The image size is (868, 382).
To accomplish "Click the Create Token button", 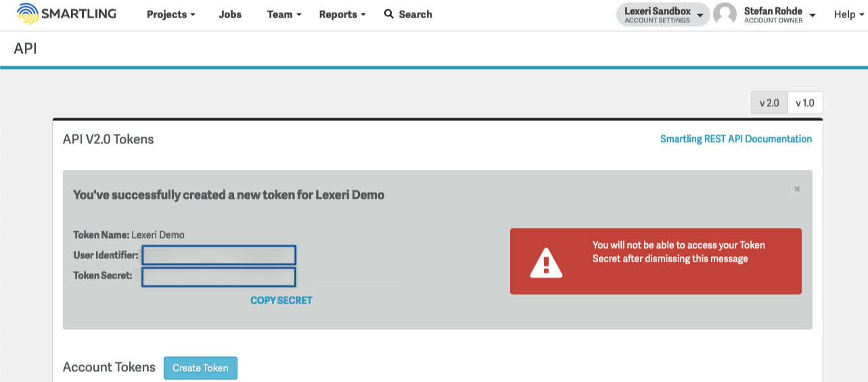I will [x=200, y=368].
